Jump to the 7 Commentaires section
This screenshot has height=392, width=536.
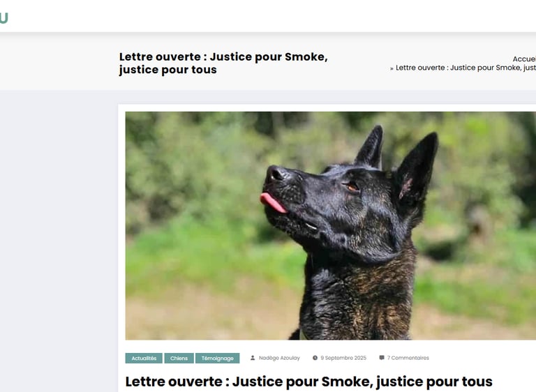pos(408,358)
